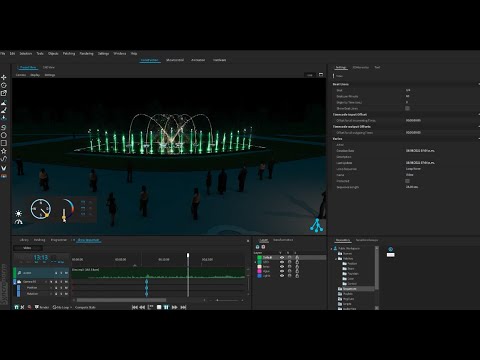This screenshot has height=360, width=480.
Task: Select the paint brush tool
Action: pyautogui.click(x=4, y=110)
